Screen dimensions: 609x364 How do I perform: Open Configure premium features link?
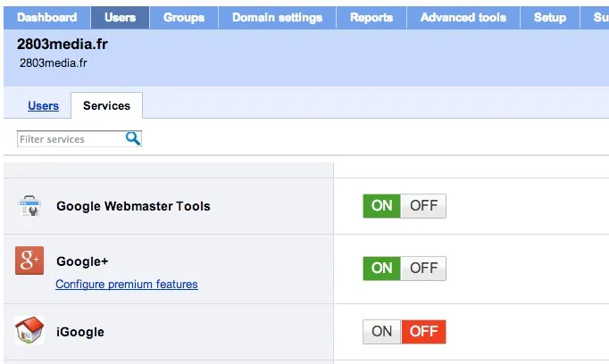[127, 284]
